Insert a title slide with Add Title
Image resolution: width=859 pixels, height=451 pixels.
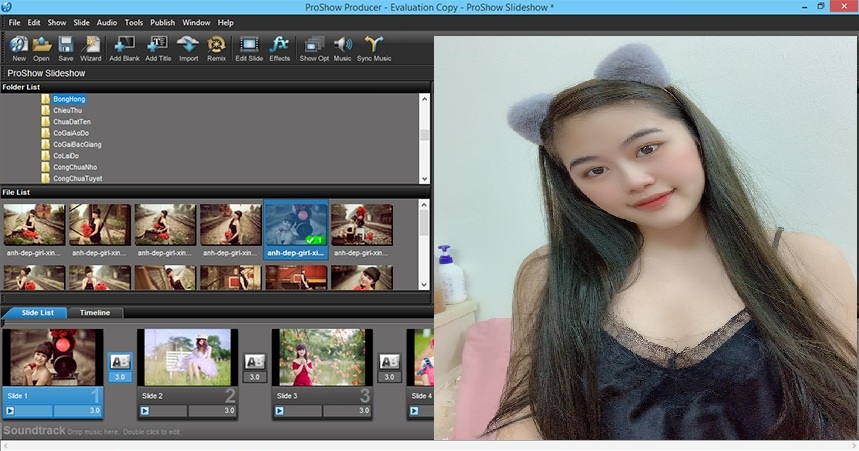(x=158, y=49)
